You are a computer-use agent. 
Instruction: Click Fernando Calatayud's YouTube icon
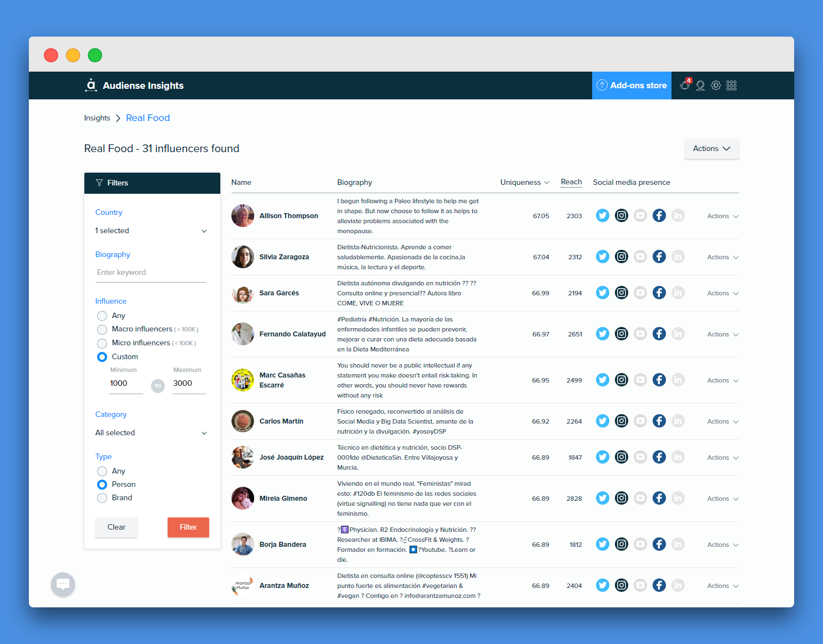point(640,334)
